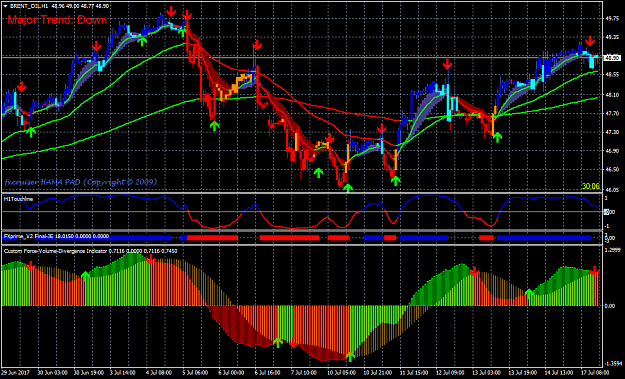Select the last red sell arrow above price chart's newest candles
This screenshot has height=379, width=625.
590,41
